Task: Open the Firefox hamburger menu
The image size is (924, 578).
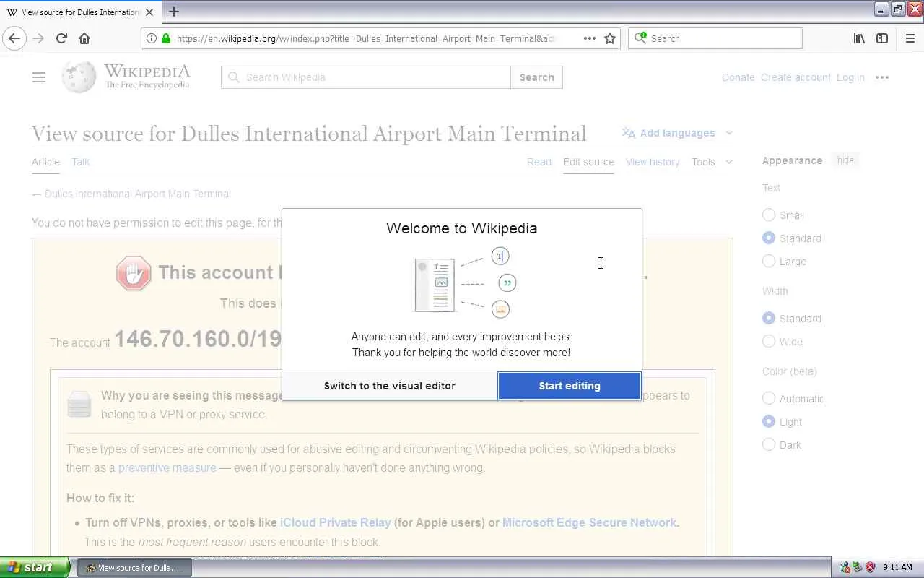Action: tap(910, 38)
